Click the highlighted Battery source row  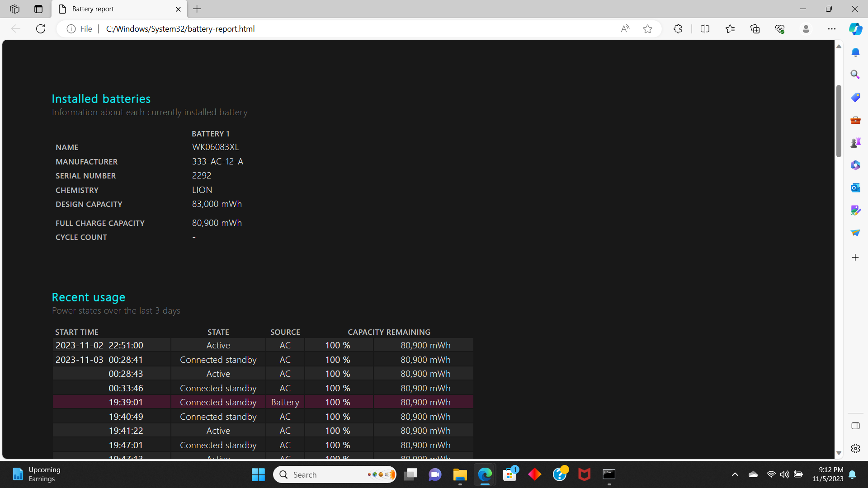pyautogui.click(x=263, y=402)
